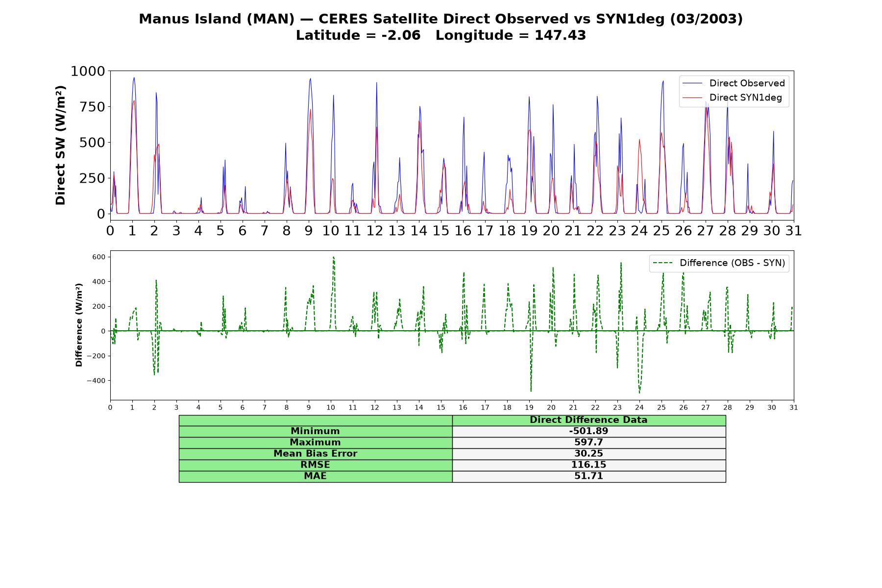Click the Latitude Longitude subtitle text
The width and height of the screenshot is (882, 588).
tap(441, 35)
